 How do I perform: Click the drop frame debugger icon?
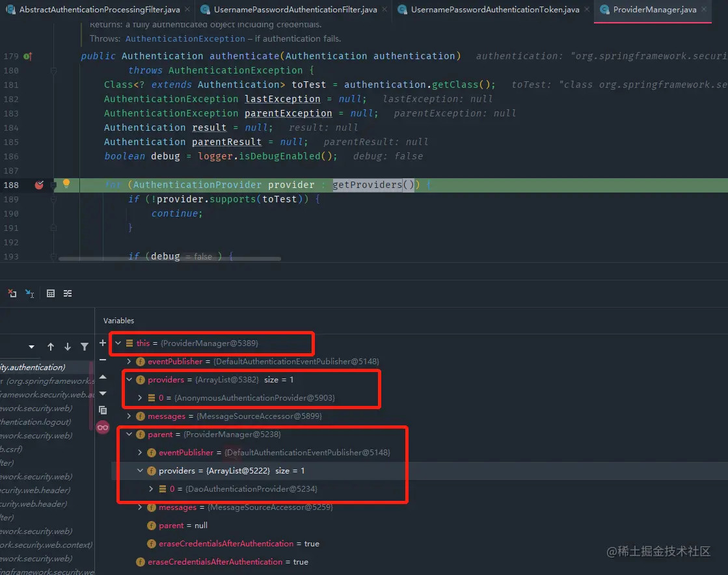pyautogui.click(x=12, y=293)
